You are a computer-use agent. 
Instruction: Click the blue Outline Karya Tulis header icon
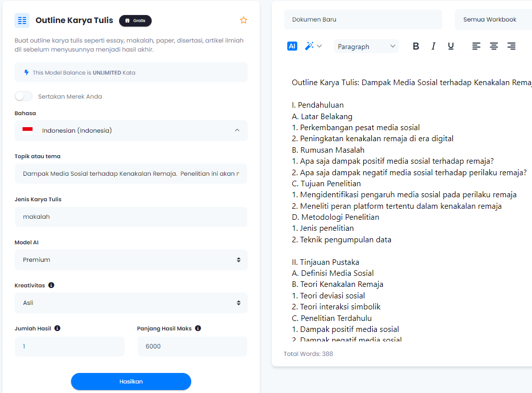coord(22,20)
